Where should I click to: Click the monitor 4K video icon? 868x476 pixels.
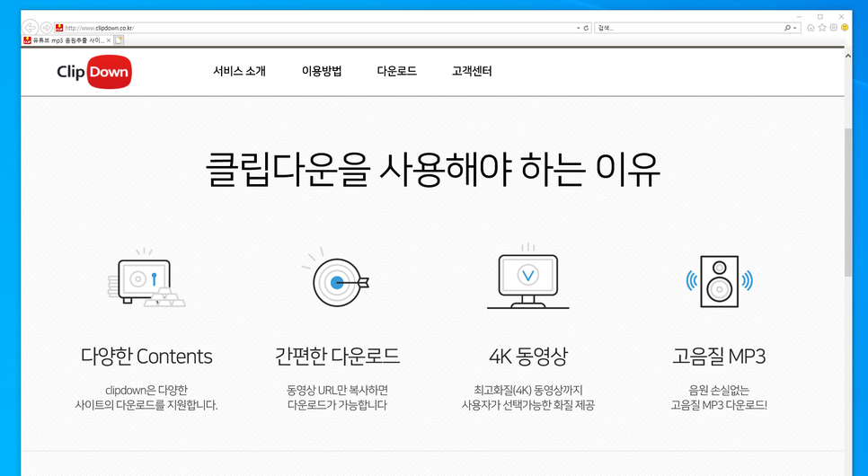pyautogui.click(x=527, y=277)
